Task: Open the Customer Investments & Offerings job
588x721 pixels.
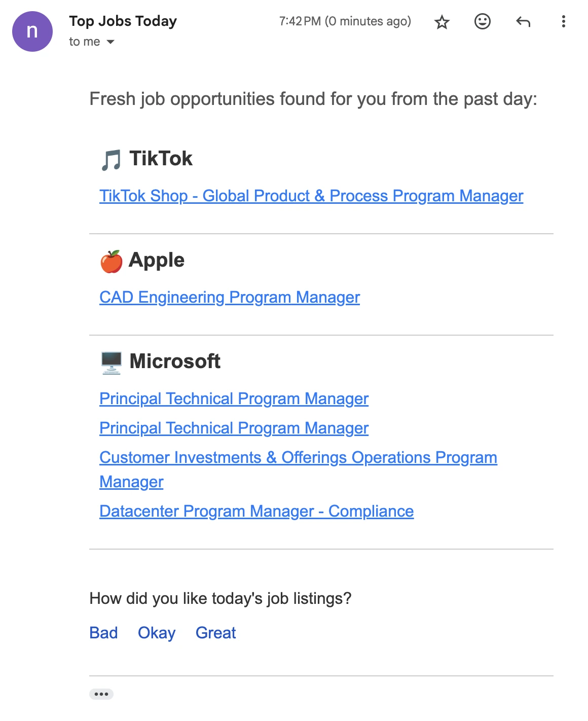Action: (298, 457)
